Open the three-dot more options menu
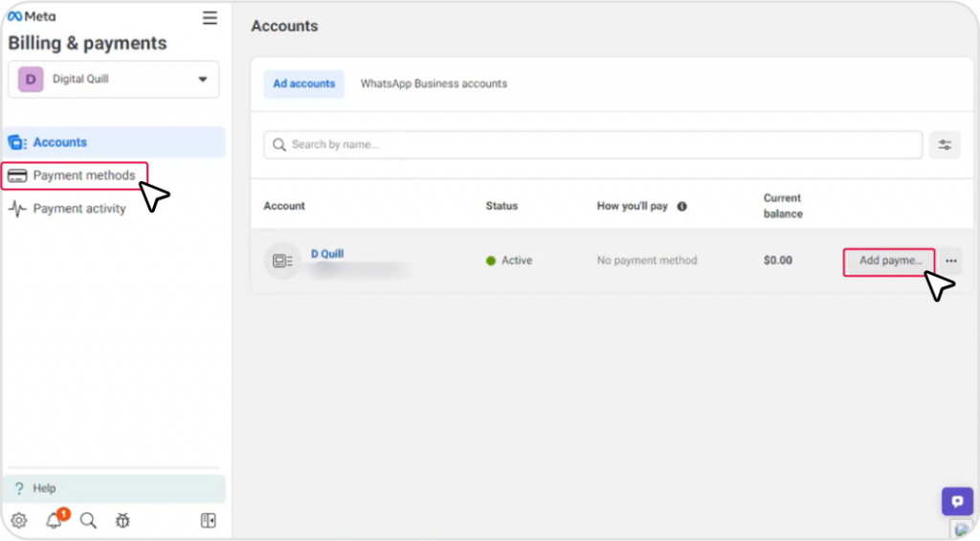 tap(950, 260)
